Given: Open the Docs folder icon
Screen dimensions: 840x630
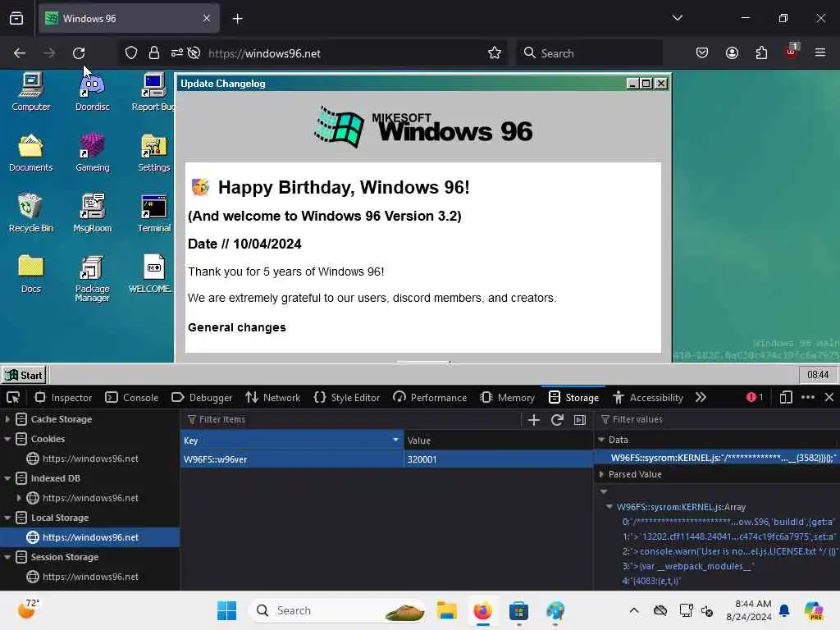Looking at the screenshot, I should coord(31,274).
